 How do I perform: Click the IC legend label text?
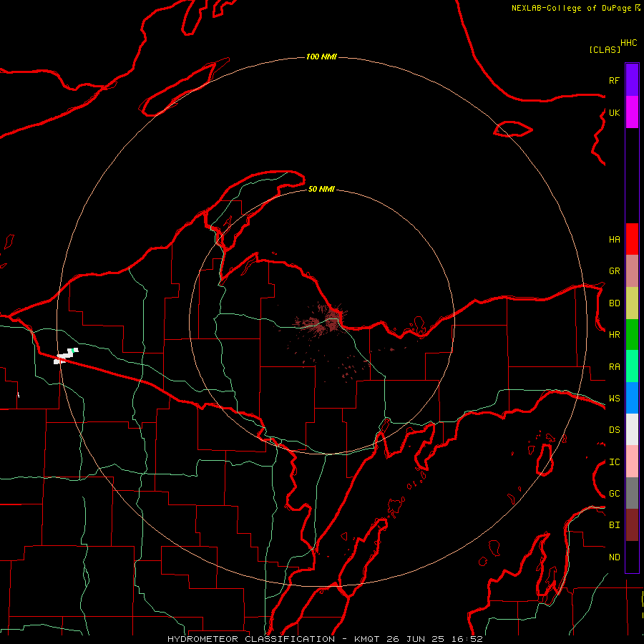point(614,462)
